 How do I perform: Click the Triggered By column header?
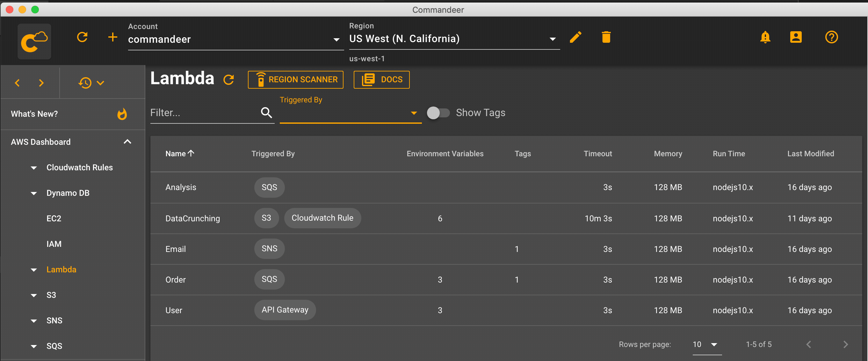(273, 153)
